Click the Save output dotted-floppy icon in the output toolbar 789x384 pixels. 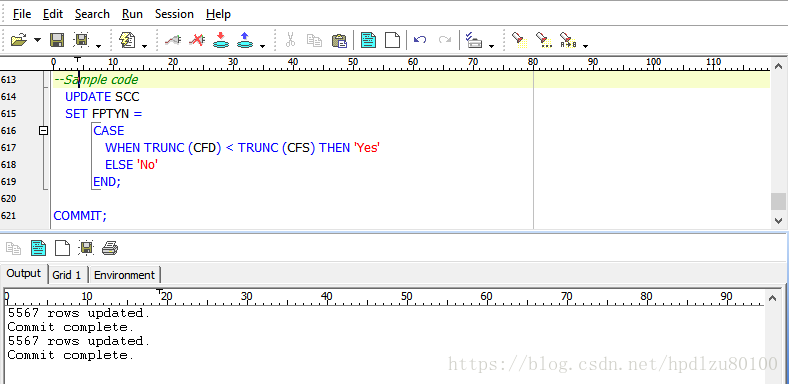[x=86, y=248]
